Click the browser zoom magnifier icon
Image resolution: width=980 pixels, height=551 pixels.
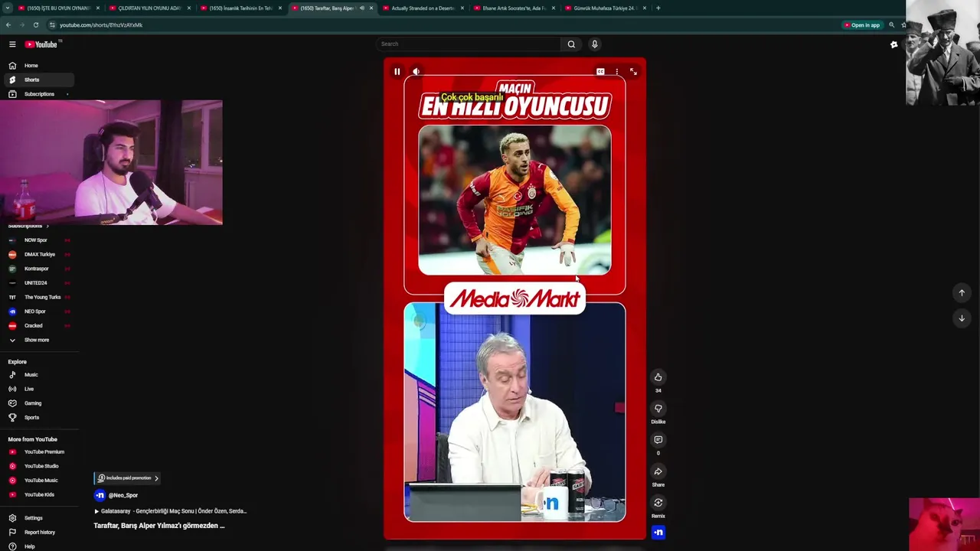pos(891,25)
